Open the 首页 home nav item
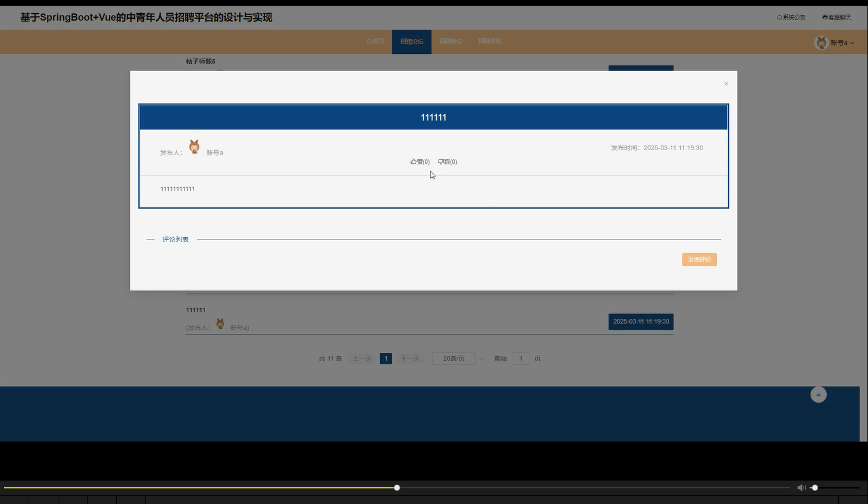The width and height of the screenshot is (868, 504). [375, 41]
